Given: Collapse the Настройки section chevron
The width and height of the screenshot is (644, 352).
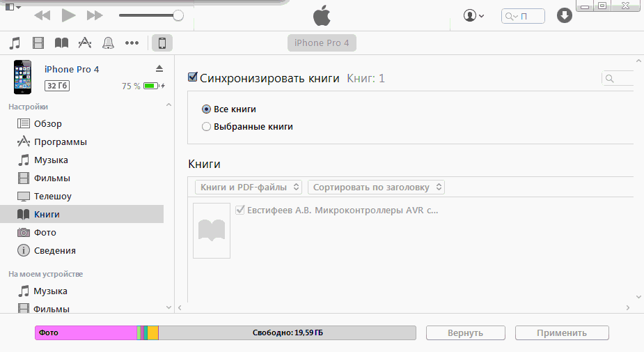Looking at the screenshot, I should tap(168, 105).
